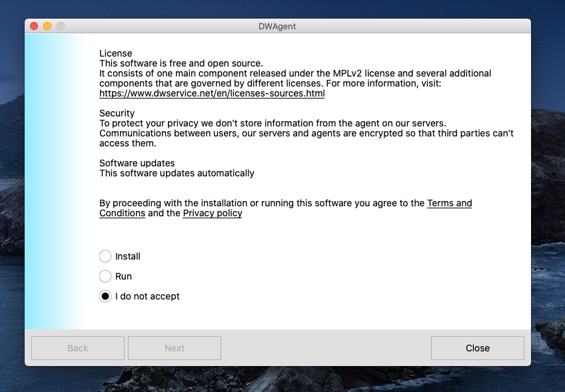Close the DWAgent window with red button
The height and width of the screenshot is (392, 565).
point(34,26)
